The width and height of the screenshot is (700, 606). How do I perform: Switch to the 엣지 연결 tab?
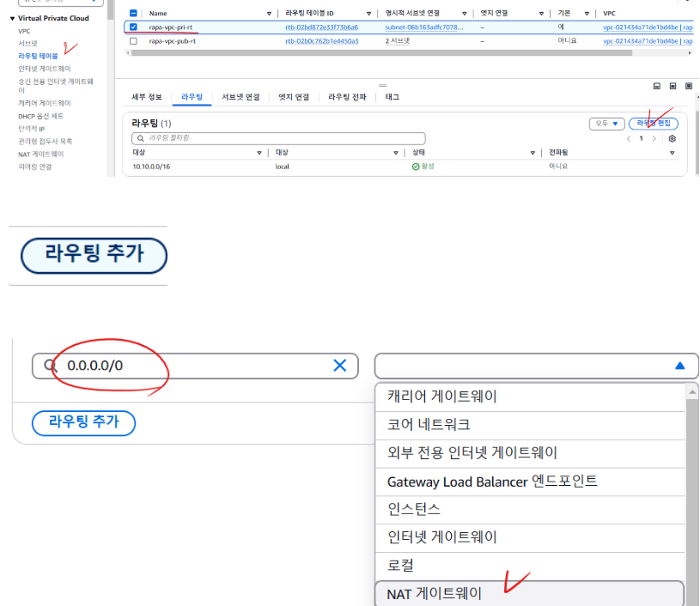click(x=294, y=97)
